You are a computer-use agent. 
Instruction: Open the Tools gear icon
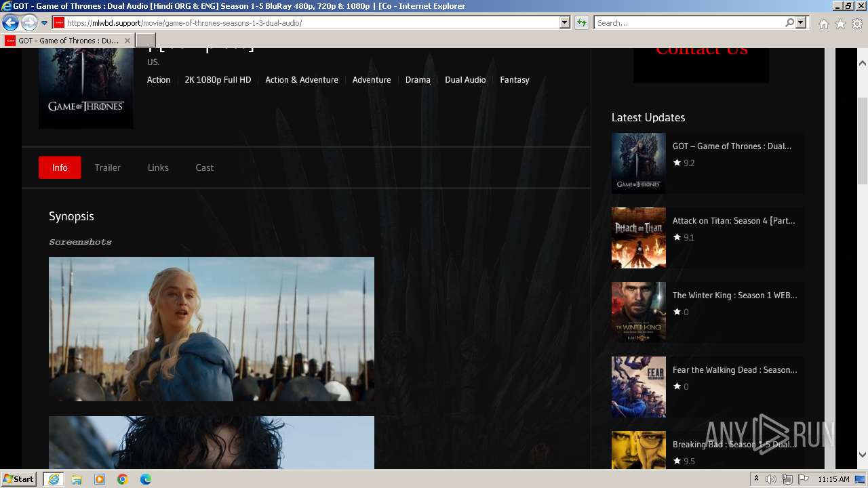click(x=857, y=24)
